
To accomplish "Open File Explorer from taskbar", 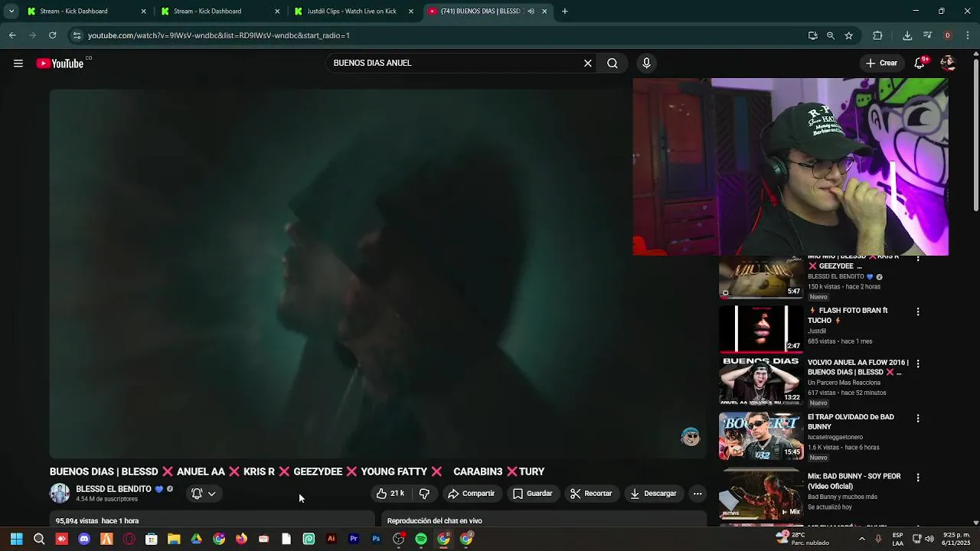I will pyautogui.click(x=174, y=539).
